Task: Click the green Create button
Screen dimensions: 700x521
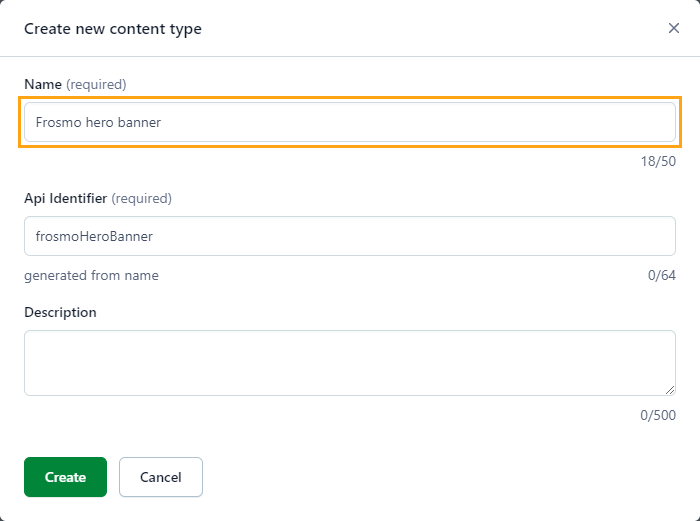Action: [x=65, y=477]
